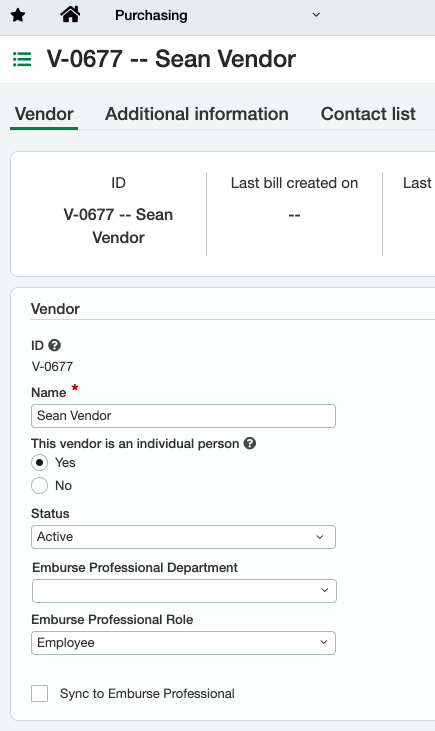Click the ID summary value V-0677 -- Sean Vendor
This screenshot has width=435, height=731.
tap(118, 226)
